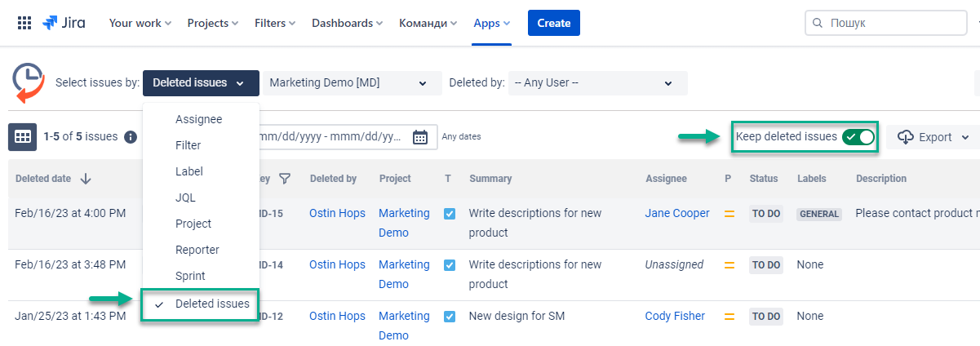Toggle the Keep deleted issues switch
The height and width of the screenshot is (346, 980).
(x=858, y=137)
